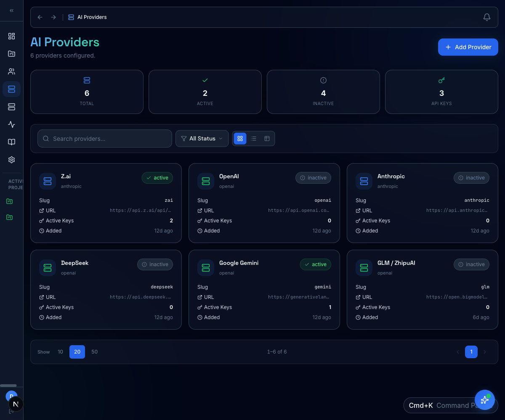Go to page 1
Screen dimensions: 505x420
(x=471, y=352)
